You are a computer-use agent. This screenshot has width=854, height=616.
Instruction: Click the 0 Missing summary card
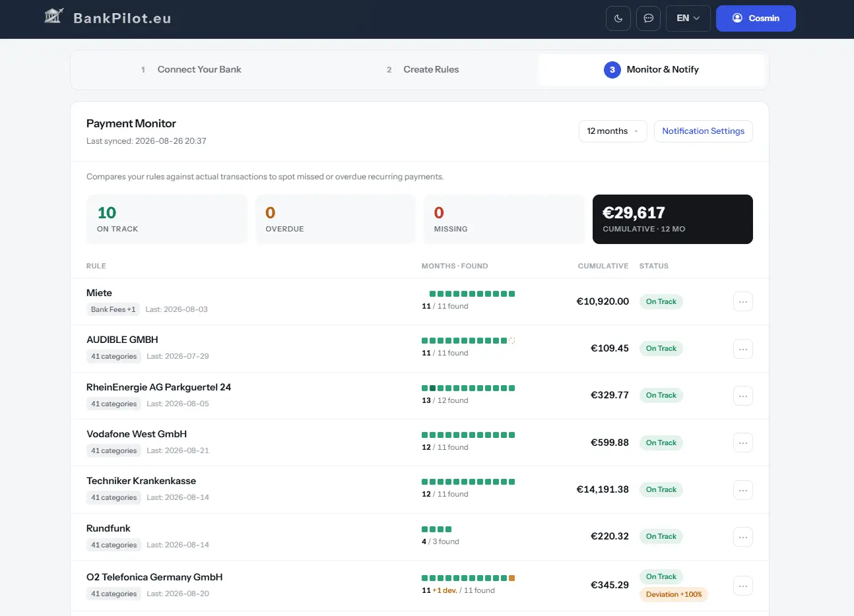tap(504, 220)
